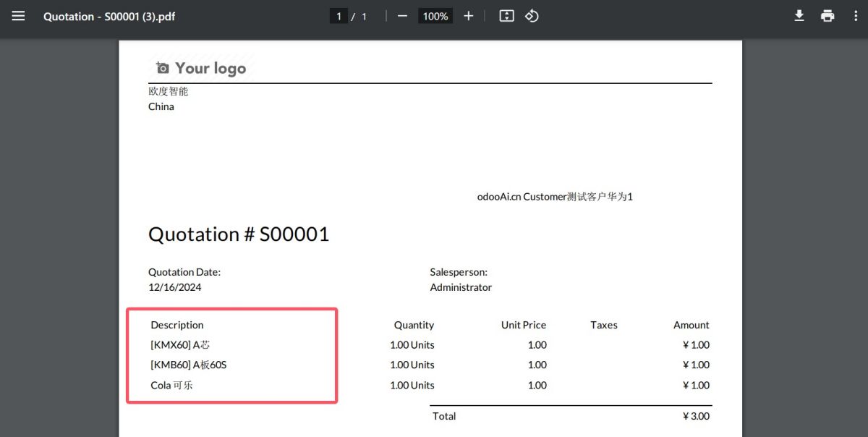The height and width of the screenshot is (437, 868).
Task: Click the Salesperson label
Action: click(x=459, y=273)
